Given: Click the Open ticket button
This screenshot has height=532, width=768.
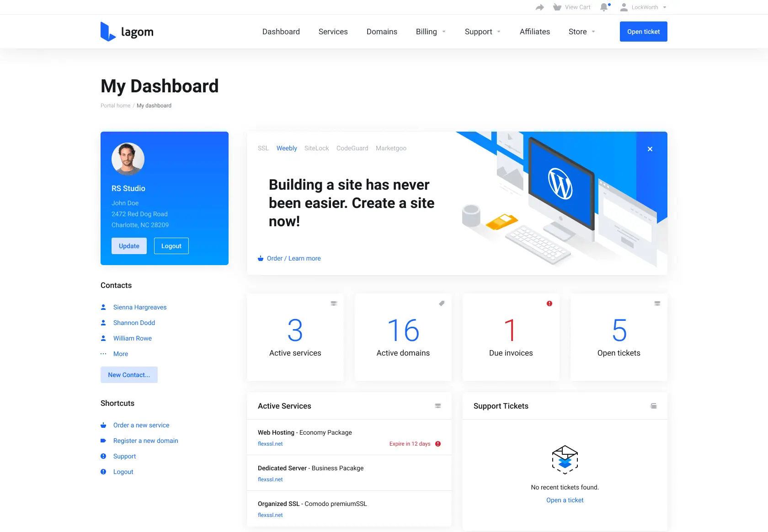Looking at the screenshot, I should [644, 32].
